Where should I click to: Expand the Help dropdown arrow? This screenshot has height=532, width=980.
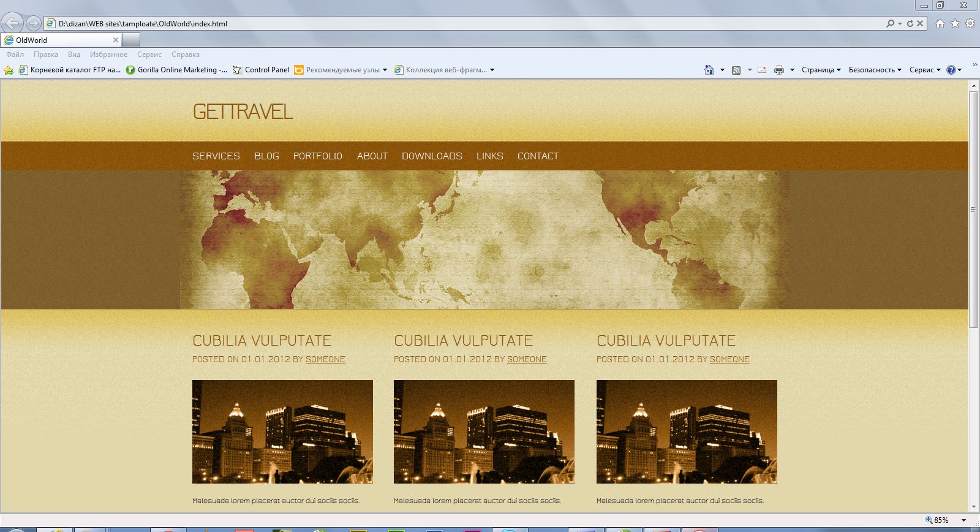click(x=960, y=70)
